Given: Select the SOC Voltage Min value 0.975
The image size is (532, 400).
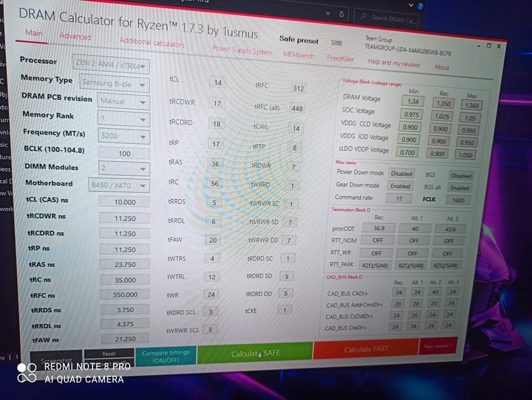Looking at the screenshot, I should 411,114.
